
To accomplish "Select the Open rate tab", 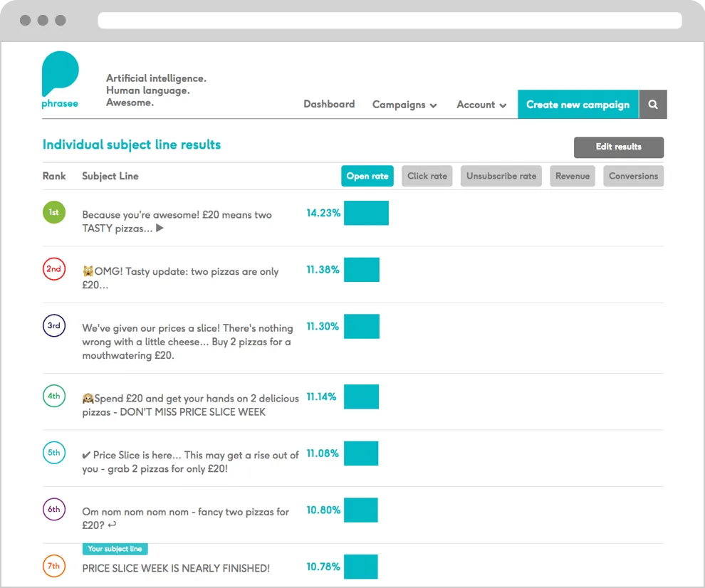I will pyautogui.click(x=367, y=176).
